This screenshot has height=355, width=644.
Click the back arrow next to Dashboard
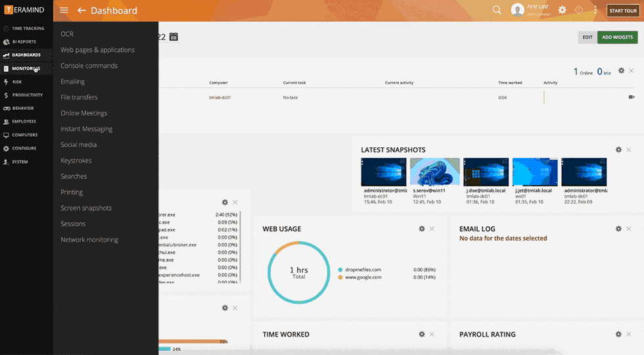click(81, 11)
